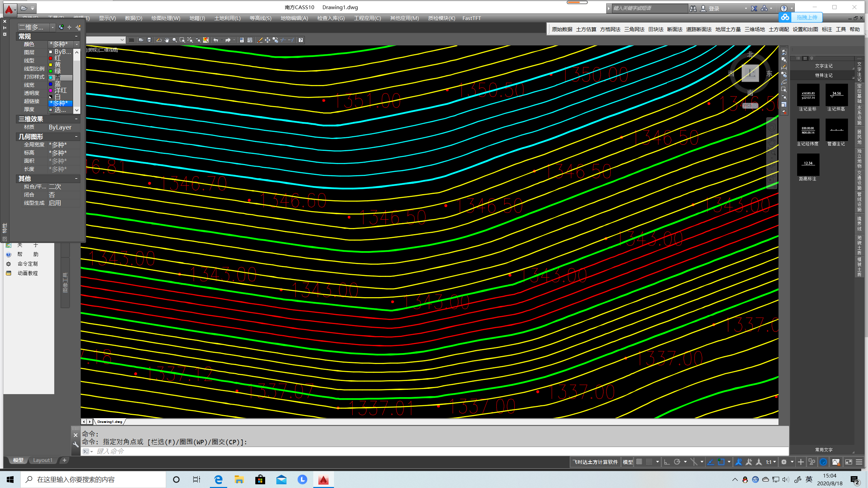This screenshot has height=488, width=868.
Task: Click the 注记坪高 annotation thumbnail
Action: click(x=836, y=95)
